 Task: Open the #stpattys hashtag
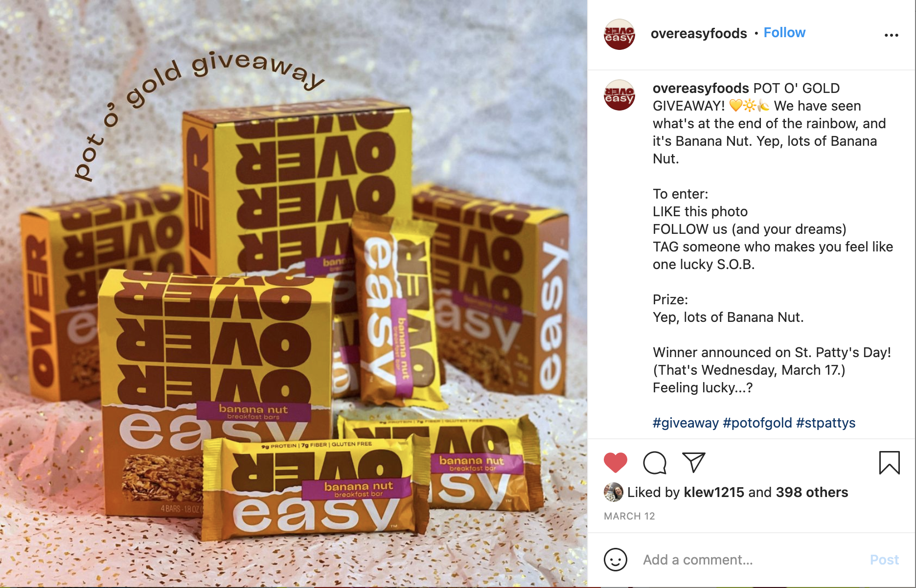826,423
